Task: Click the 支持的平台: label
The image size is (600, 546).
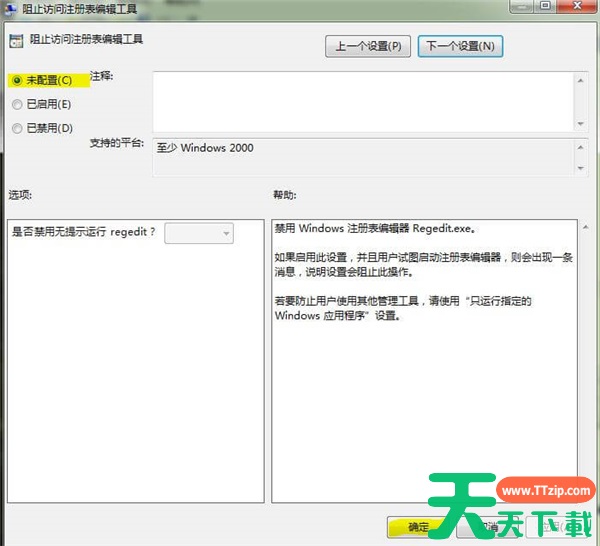Action: click(117, 143)
